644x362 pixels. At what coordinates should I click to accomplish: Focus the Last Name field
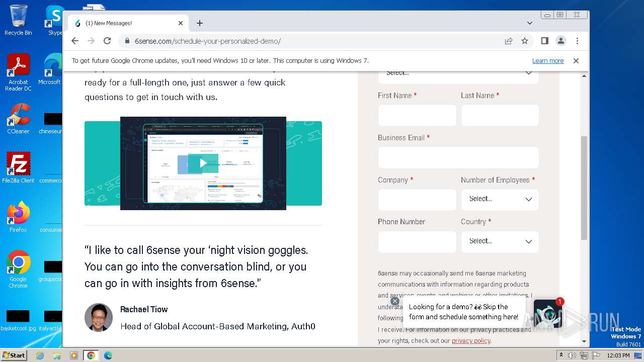click(x=500, y=115)
